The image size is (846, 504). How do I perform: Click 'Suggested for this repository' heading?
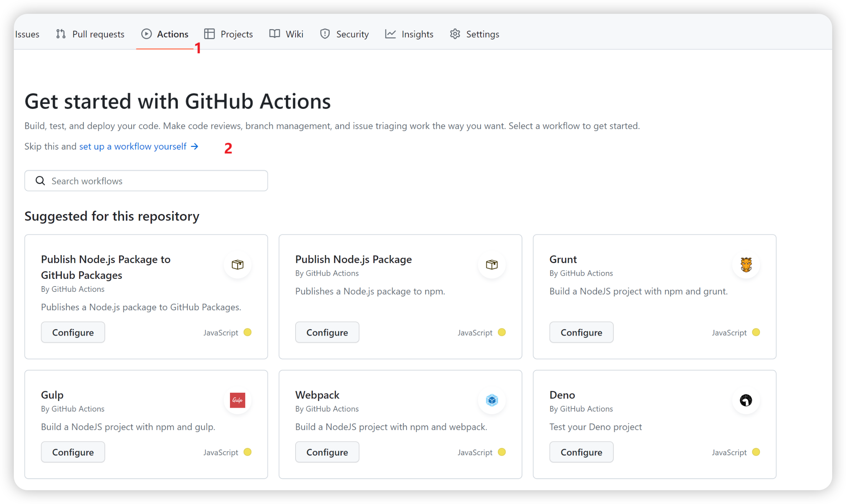click(112, 216)
